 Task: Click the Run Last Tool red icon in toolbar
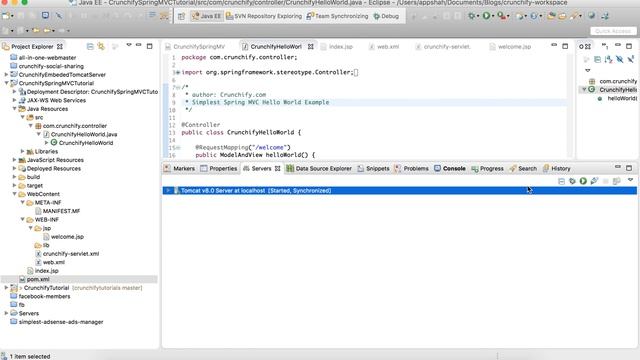click(501, 16)
